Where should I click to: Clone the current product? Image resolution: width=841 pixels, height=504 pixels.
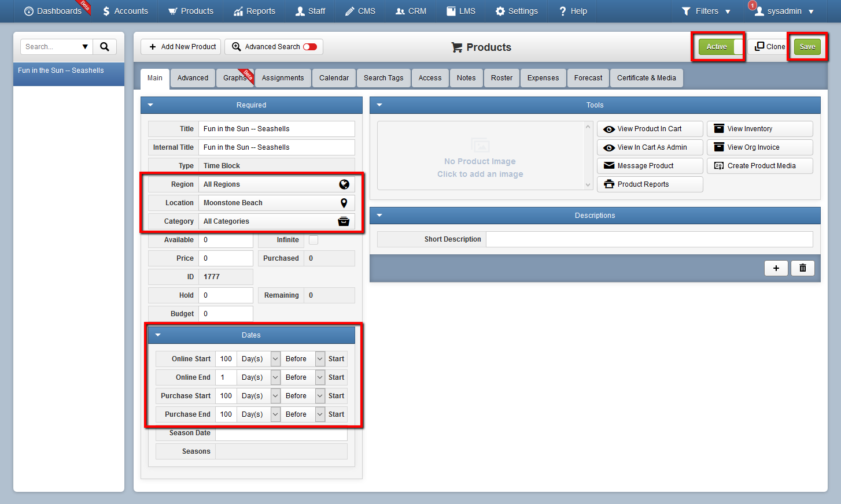[x=769, y=47]
